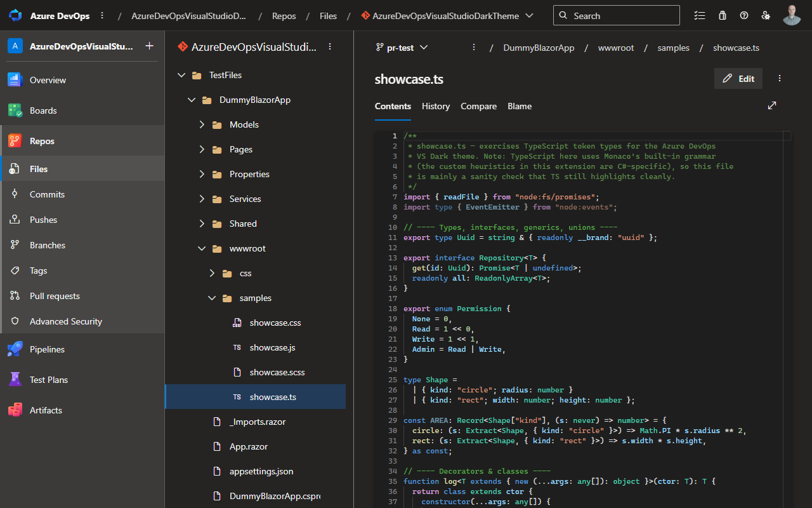Switch to the Compare tab
The width and height of the screenshot is (812, 508).
pos(478,106)
